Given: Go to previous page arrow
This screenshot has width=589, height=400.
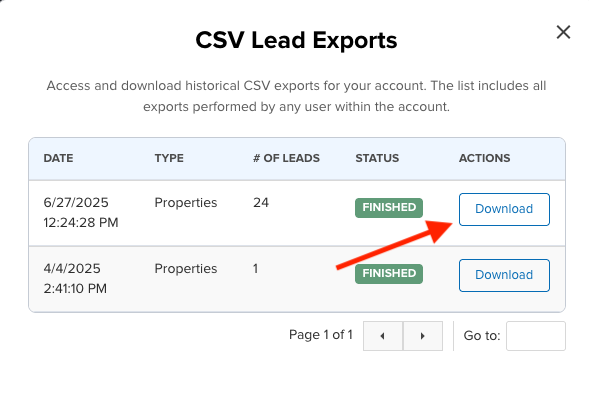Looking at the screenshot, I should point(383,336).
